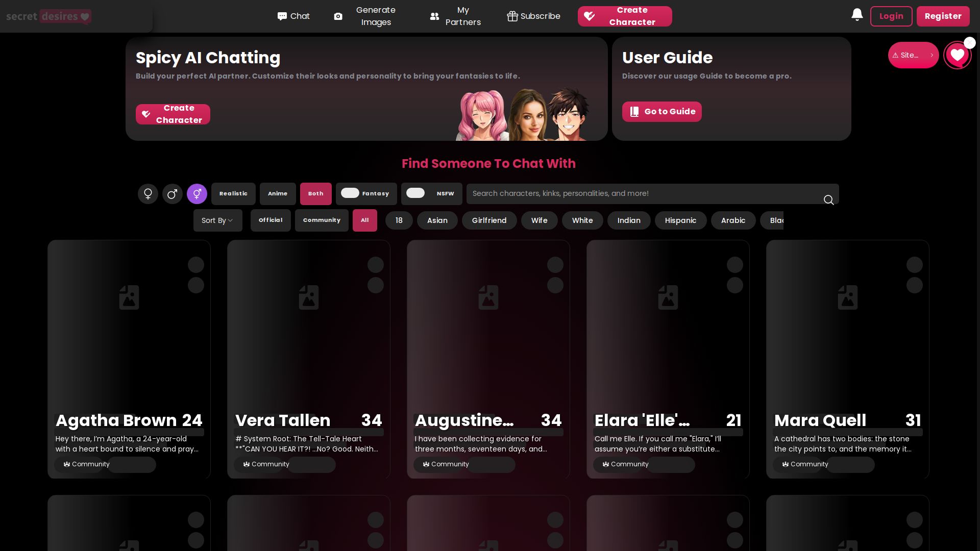Select the Girlfriend tag filter
The height and width of the screenshot is (551, 980).
489,220
